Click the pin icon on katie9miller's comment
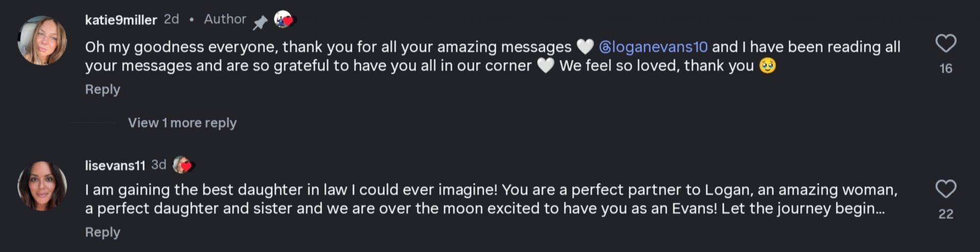The height and width of the screenshot is (252, 980). 260,22
